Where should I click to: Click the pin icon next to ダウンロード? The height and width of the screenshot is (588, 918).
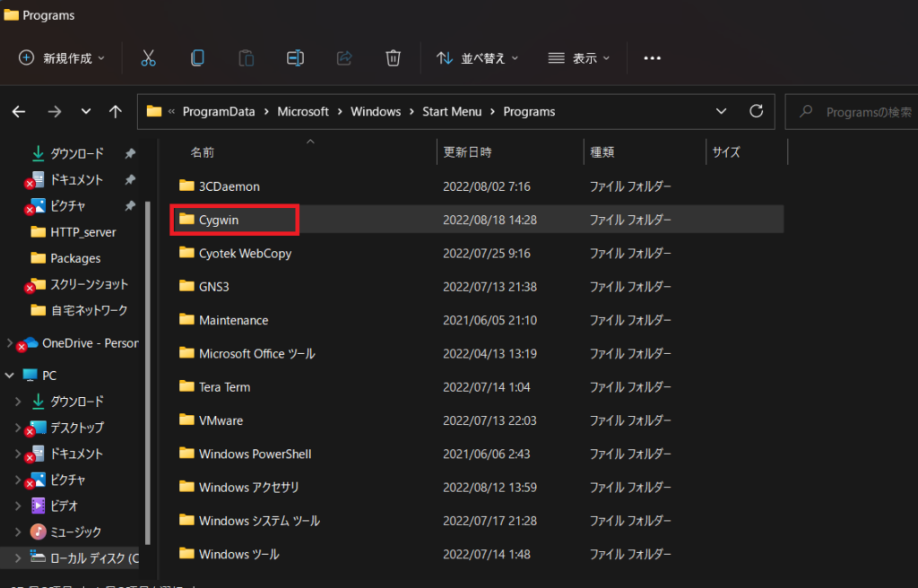tap(130, 153)
